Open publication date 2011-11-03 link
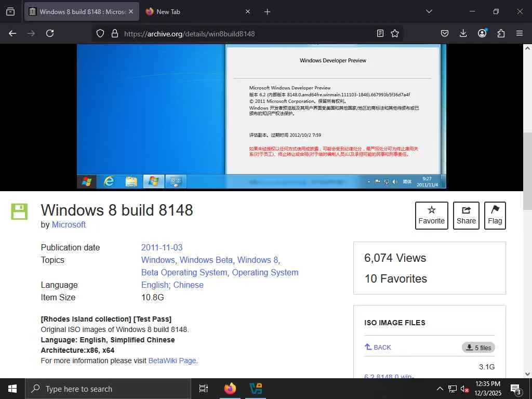Image resolution: width=532 pixels, height=399 pixels. pos(162,247)
